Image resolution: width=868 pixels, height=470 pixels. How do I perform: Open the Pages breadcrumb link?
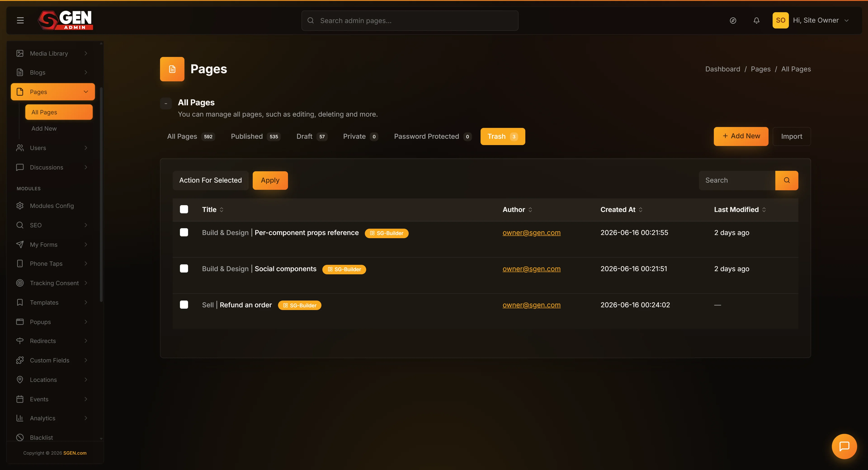pyautogui.click(x=760, y=69)
